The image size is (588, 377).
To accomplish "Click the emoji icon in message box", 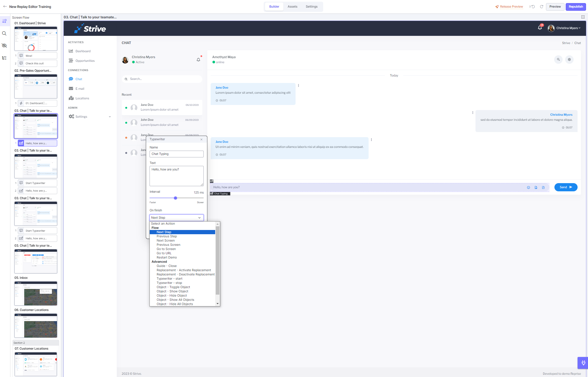I will 528,187.
